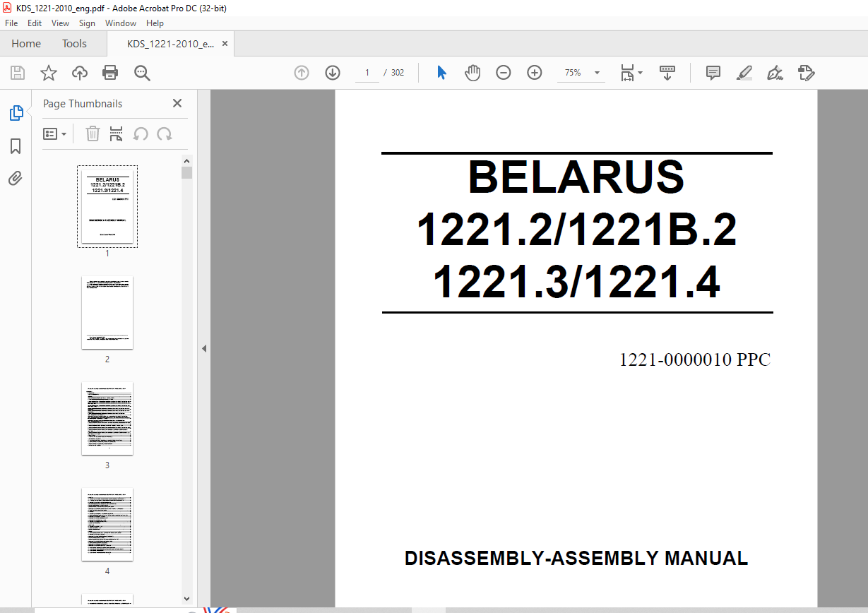Open the Help menu
Image resolution: width=868 pixels, height=613 pixels.
tap(155, 23)
